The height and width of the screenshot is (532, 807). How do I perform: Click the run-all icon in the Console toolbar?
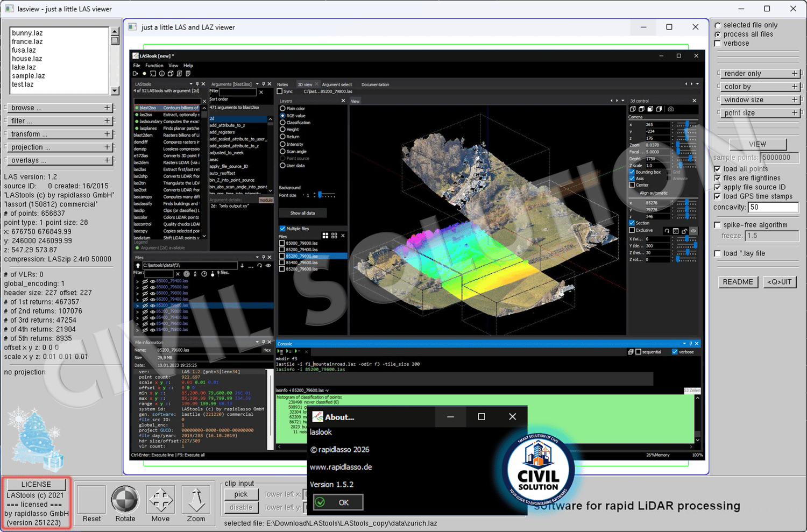click(x=281, y=351)
